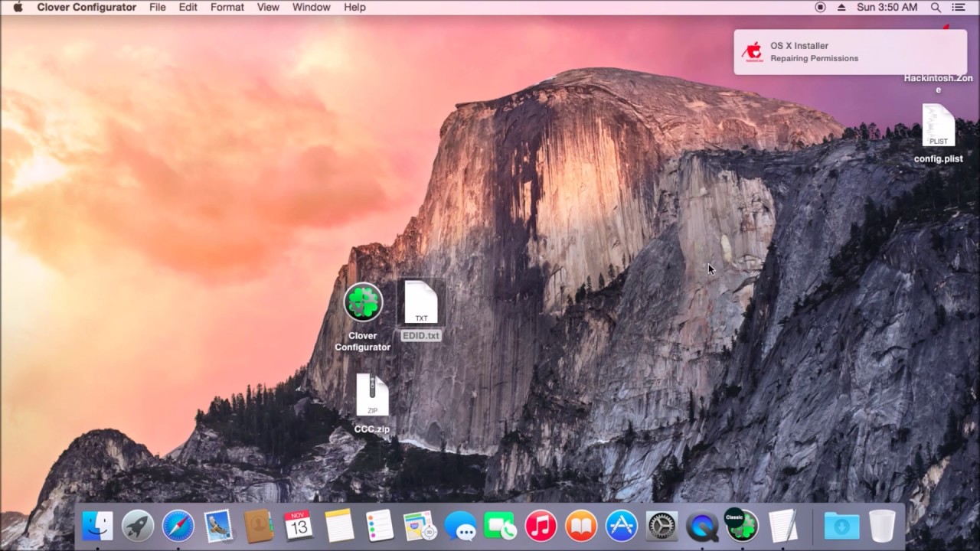Open Messages from the Dock
This screenshot has height=551, width=980.
(x=460, y=526)
